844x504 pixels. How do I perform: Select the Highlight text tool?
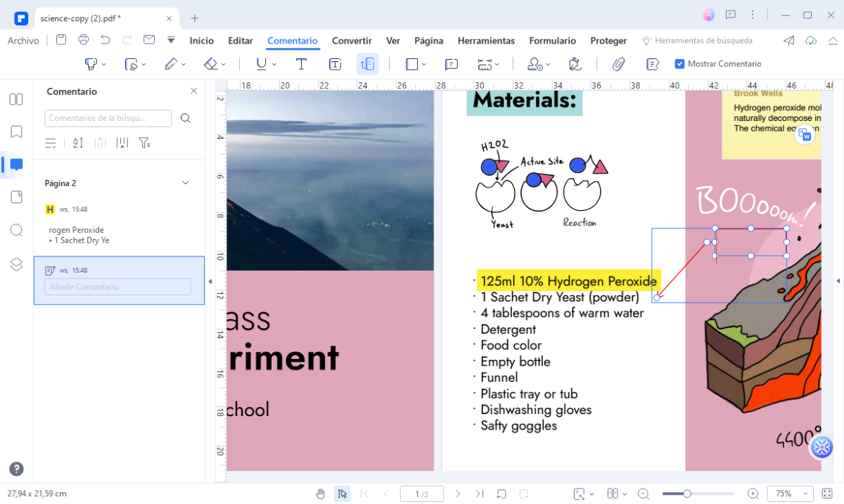pos(91,63)
